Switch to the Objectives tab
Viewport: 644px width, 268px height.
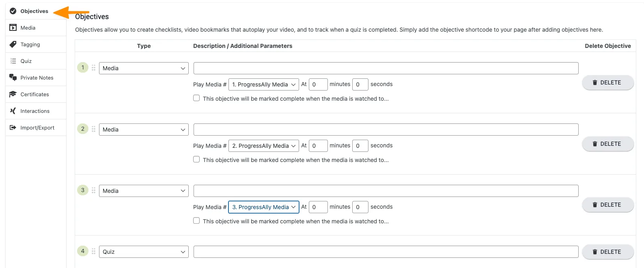click(x=34, y=11)
